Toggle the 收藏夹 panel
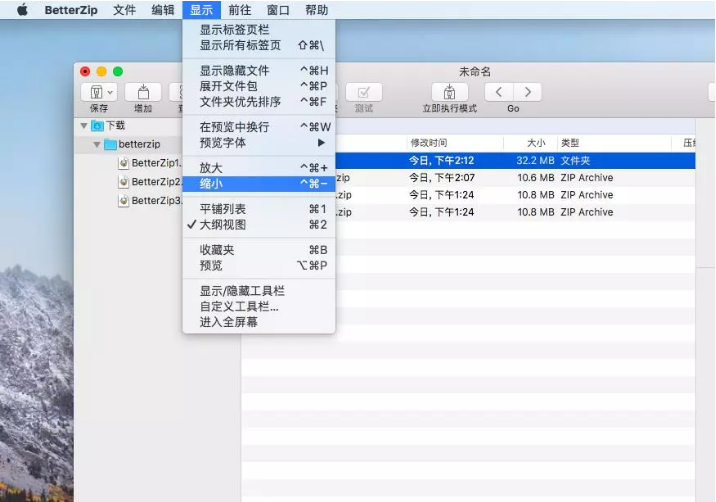The width and height of the screenshot is (716, 502). pyautogui.click(x=258, y=250)
